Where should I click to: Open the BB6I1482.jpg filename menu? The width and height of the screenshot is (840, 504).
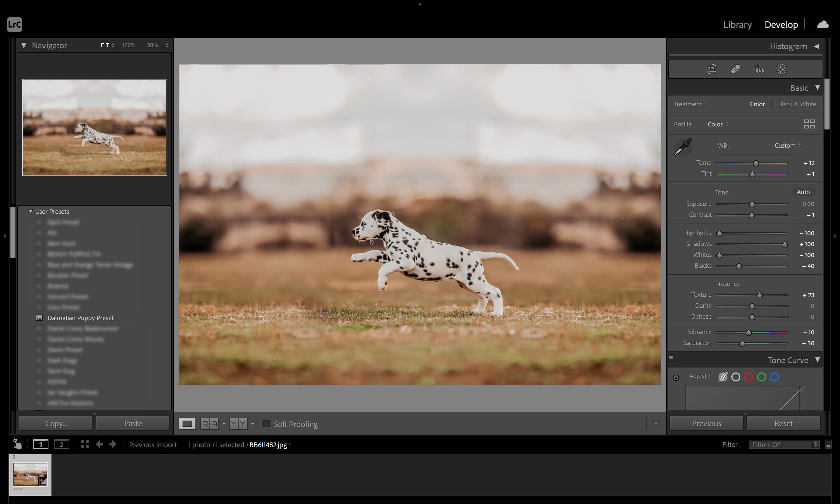270,445
